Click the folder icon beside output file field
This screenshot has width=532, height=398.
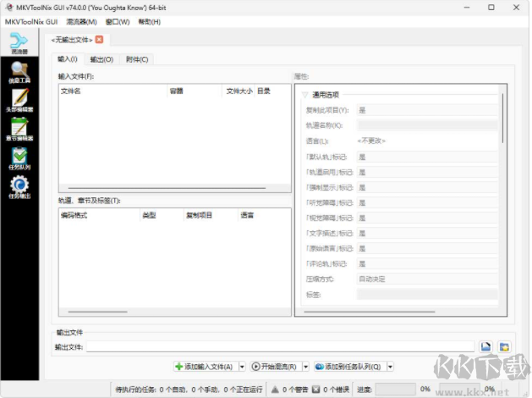tap(504, 346)
